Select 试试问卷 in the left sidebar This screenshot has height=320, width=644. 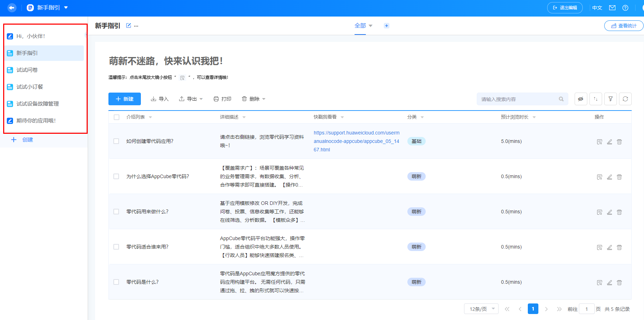pos(27,70)
